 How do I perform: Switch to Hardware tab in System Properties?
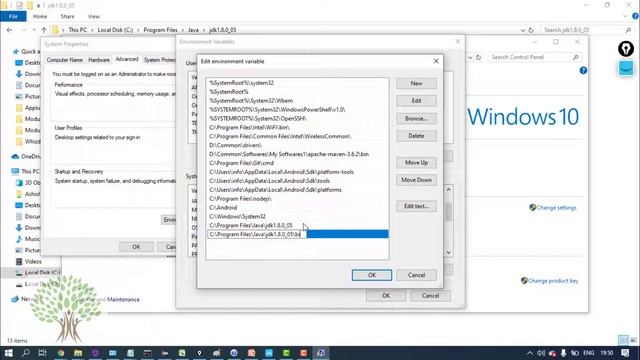99,60
